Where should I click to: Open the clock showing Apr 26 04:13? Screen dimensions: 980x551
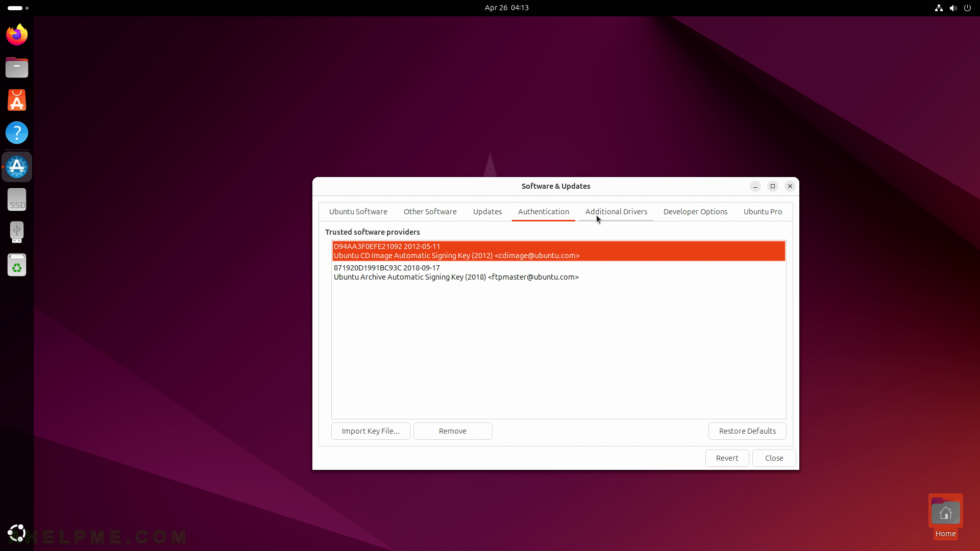pos(507,8)
